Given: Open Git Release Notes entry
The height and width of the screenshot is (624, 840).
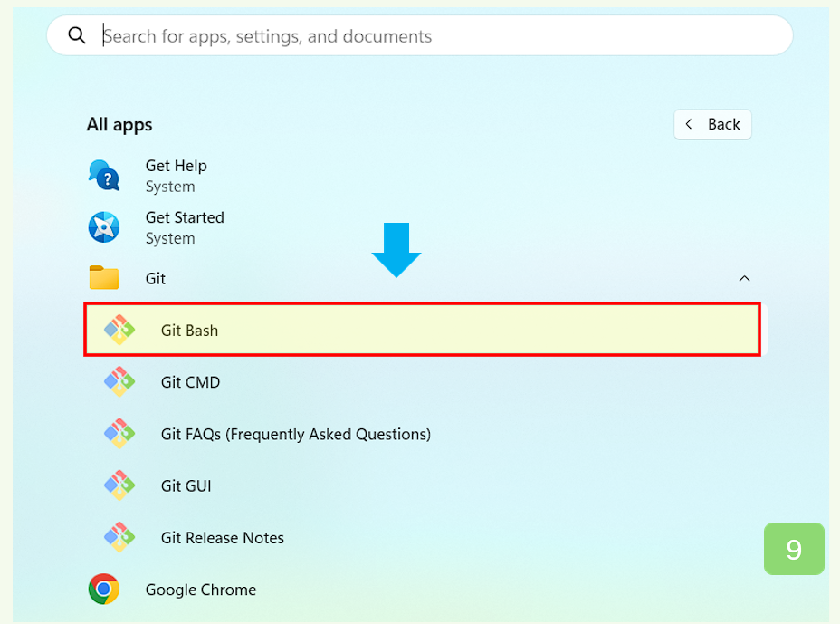Looking at the screenshot, I should (x=223, y=538).
